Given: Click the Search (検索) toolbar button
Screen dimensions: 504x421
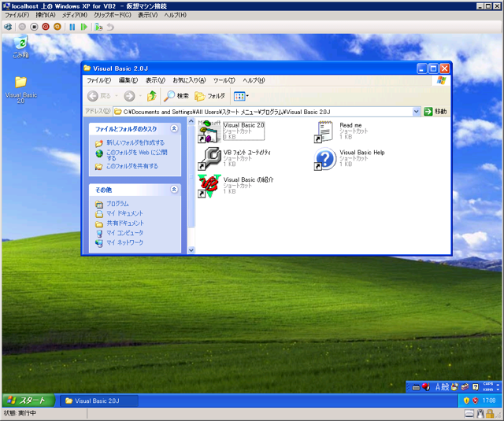Looking at the screenshot, I should point(176,96).
